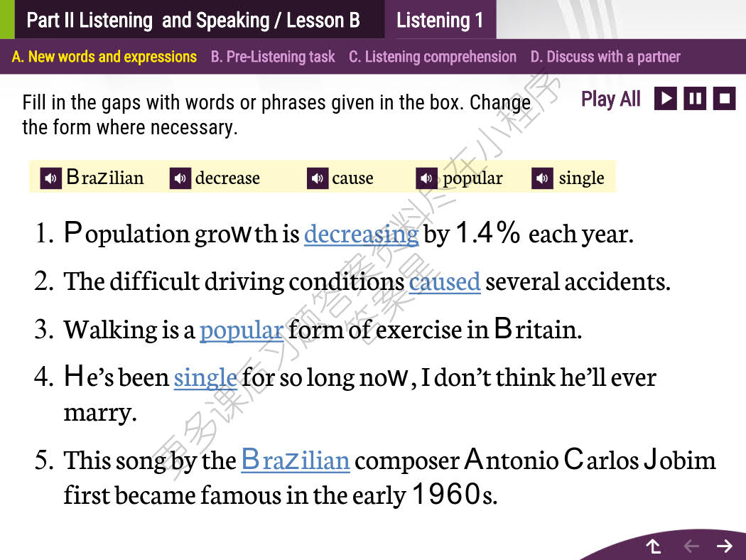Click the word 'decrease' in the box
The image size is (746, 560).
point(227,178)
